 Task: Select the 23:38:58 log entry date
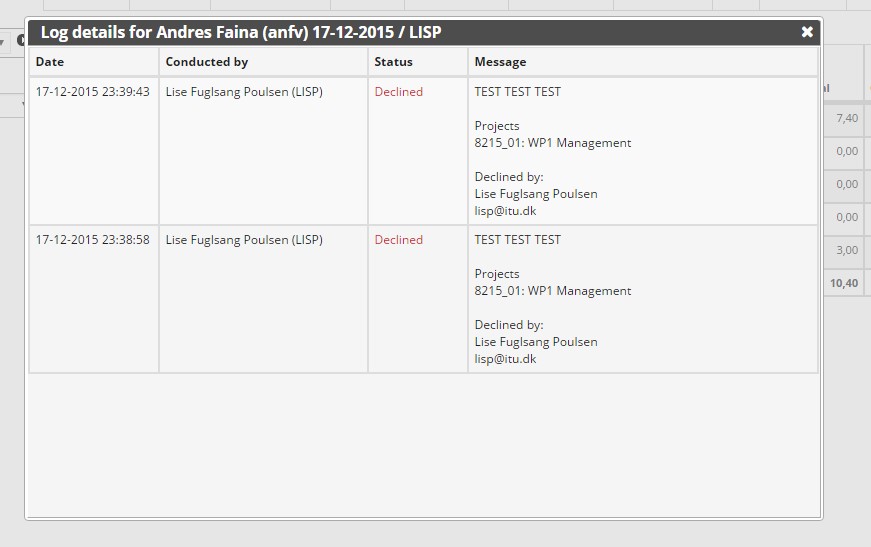point(92,240)
